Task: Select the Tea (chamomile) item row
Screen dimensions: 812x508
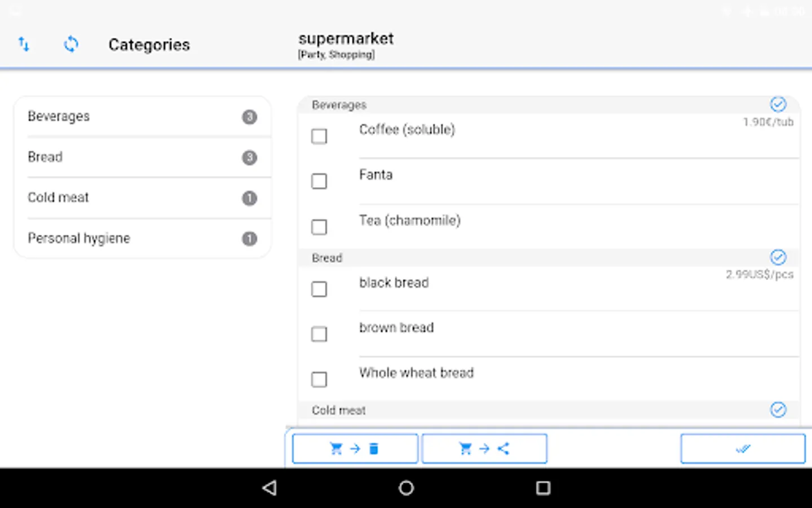Action: click(410, 221)
